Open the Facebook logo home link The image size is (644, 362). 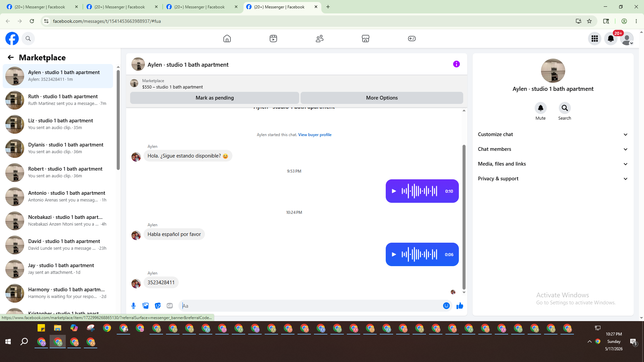click(x=12, y=39)
